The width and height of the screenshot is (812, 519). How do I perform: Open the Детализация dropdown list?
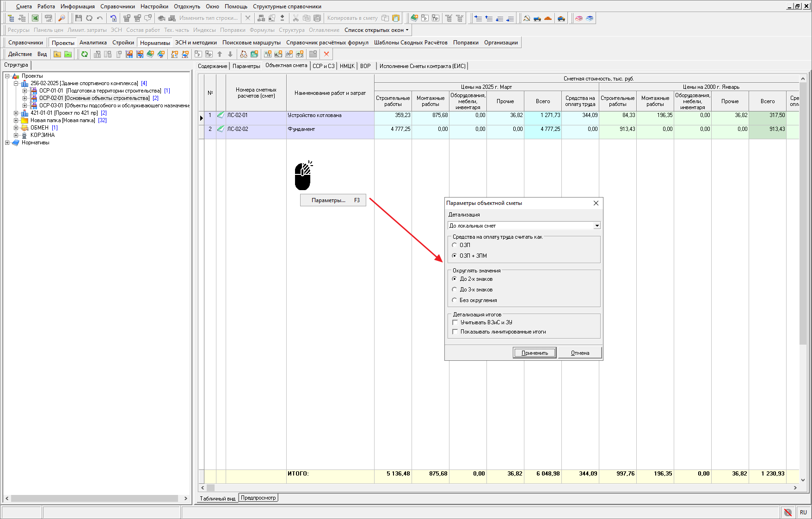(x=597, y=226)
